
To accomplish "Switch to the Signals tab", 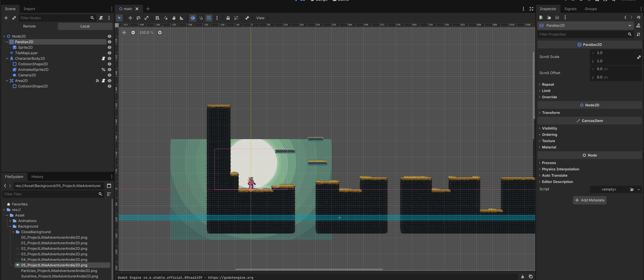I will [570, 9].
